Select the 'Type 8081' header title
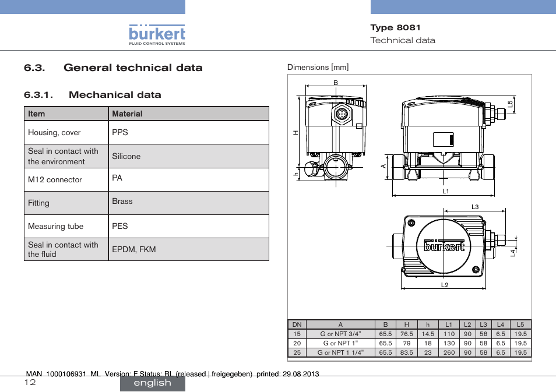 tap(395, 27)
